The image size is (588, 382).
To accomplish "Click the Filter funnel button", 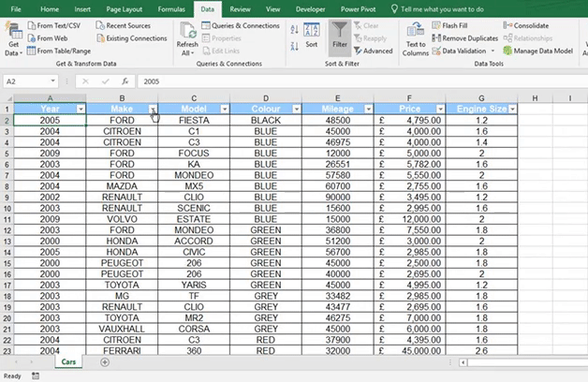I will [339, 36].
